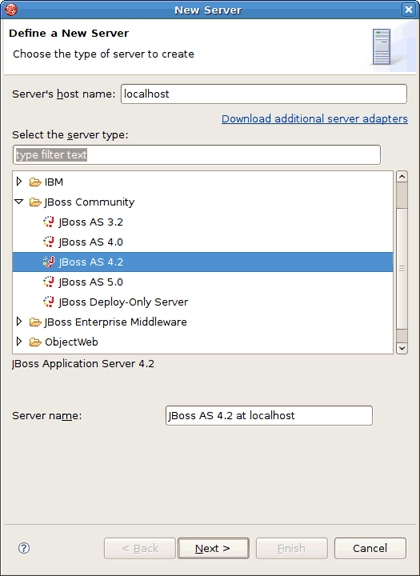Viewport: 420px width, 576px height.
Task: Expand the JBoss Enterprise Middleware category
Action: [19, 322]
